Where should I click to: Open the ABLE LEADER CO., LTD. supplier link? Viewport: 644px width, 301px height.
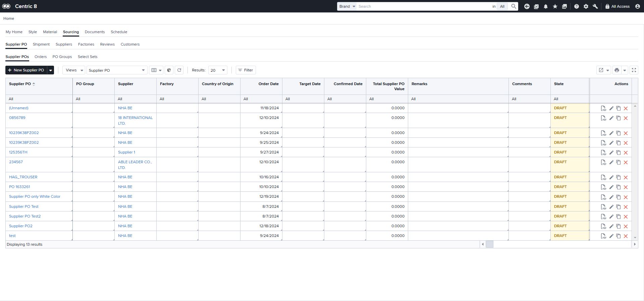click(135, 165)
